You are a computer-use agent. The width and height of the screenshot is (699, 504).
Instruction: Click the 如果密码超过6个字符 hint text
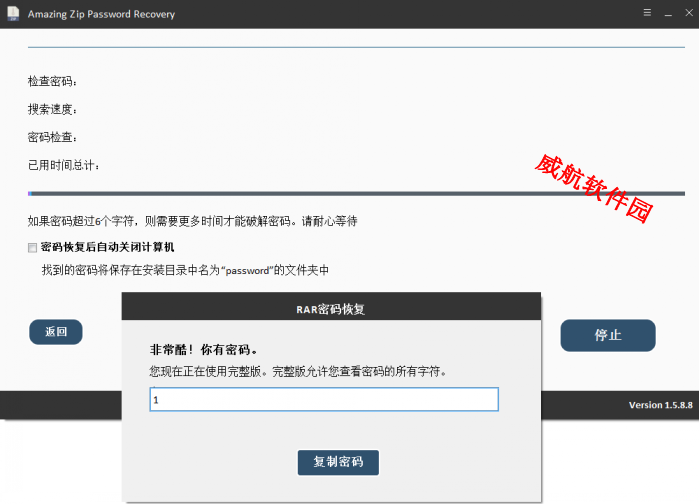point(193,221)
